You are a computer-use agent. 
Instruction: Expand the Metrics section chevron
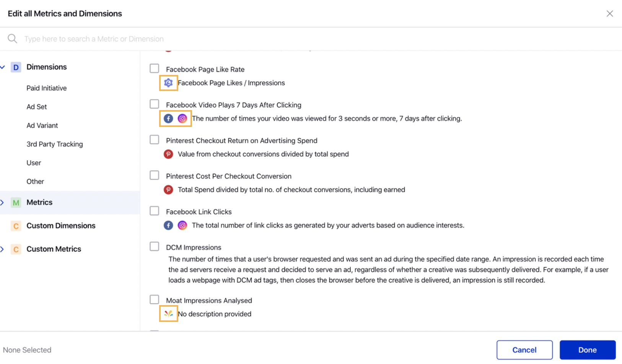(2, 203)
